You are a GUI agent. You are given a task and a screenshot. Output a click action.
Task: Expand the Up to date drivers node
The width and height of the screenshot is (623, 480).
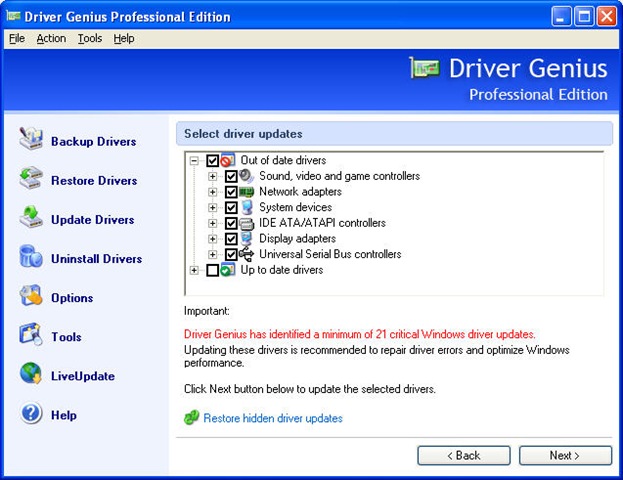tap(194, 270)
